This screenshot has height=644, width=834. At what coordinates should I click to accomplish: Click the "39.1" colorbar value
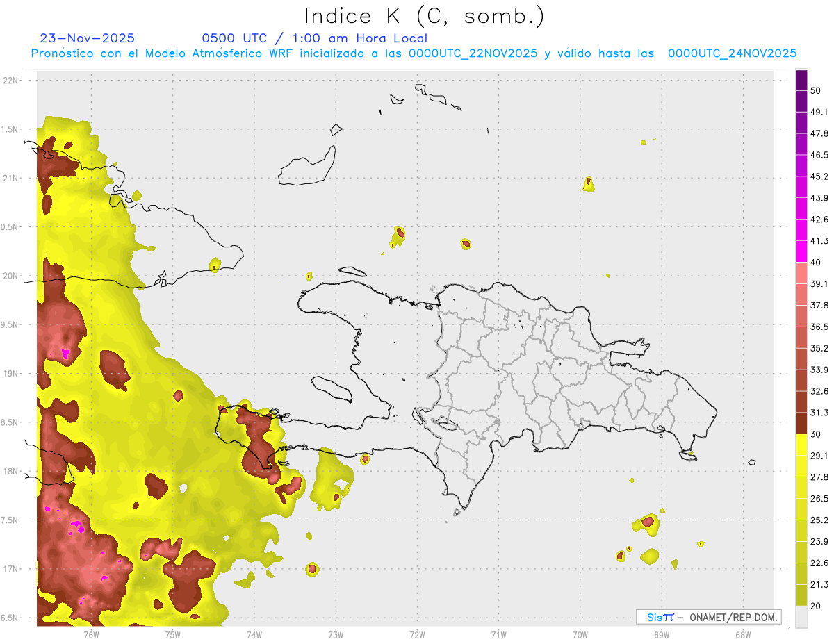[x=819, y=283]
